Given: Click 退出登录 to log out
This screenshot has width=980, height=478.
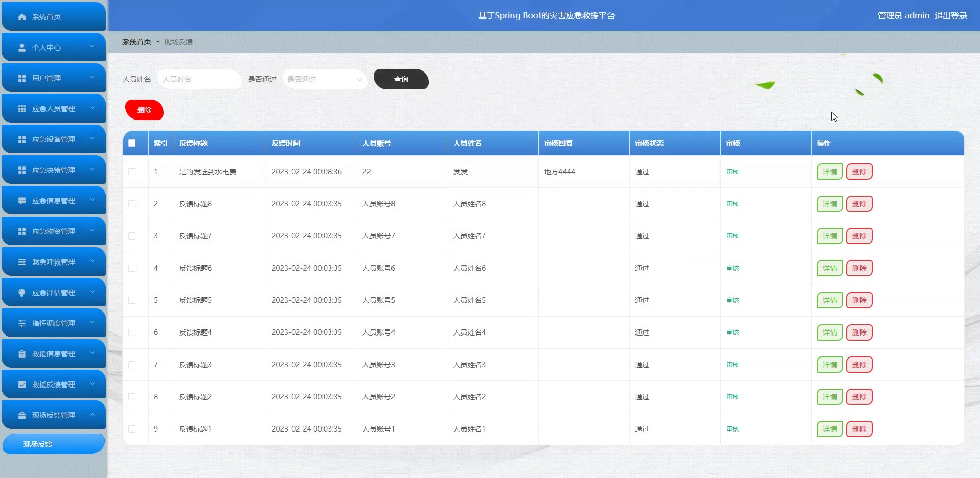Looking at the screenshot, I should pos(951,15).
